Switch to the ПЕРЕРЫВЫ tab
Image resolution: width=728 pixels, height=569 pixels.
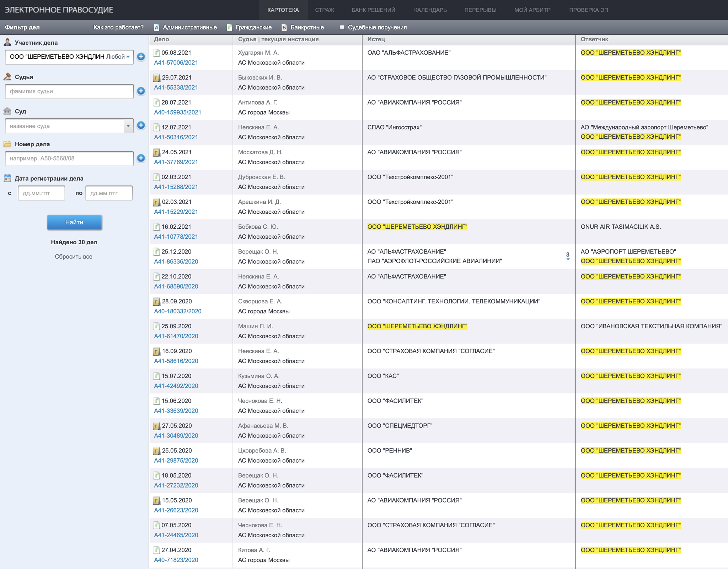[480, 10]
